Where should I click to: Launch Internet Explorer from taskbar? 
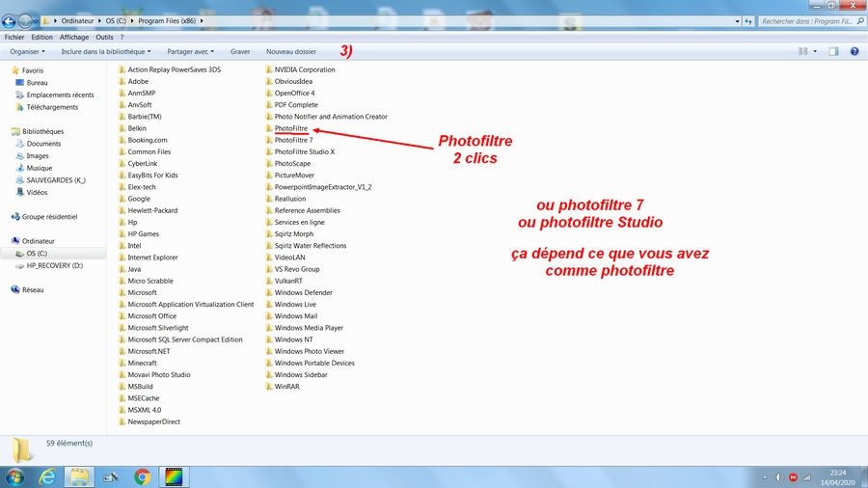pyautogui.click(x=47, y=477)
